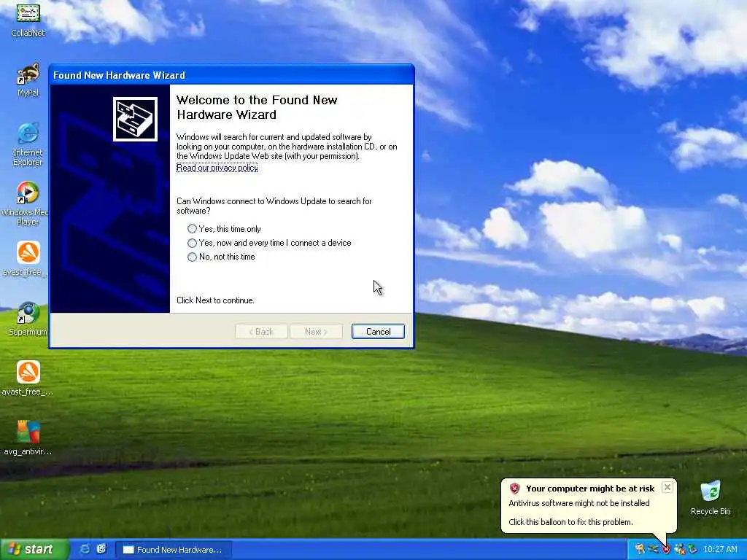Click the red security shield tray icon
This screenshot has height=560, width=747.
click(667, 549)
